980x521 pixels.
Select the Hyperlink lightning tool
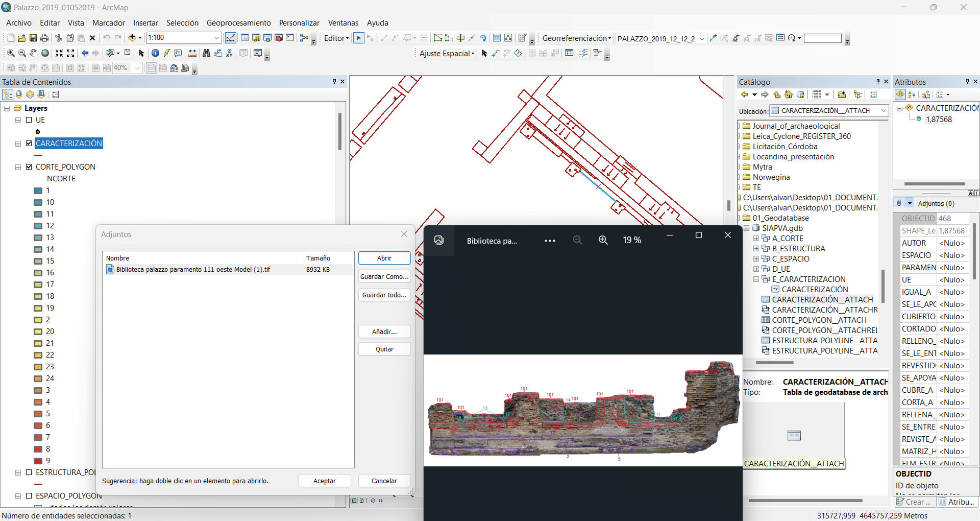(x=167, y=53)
